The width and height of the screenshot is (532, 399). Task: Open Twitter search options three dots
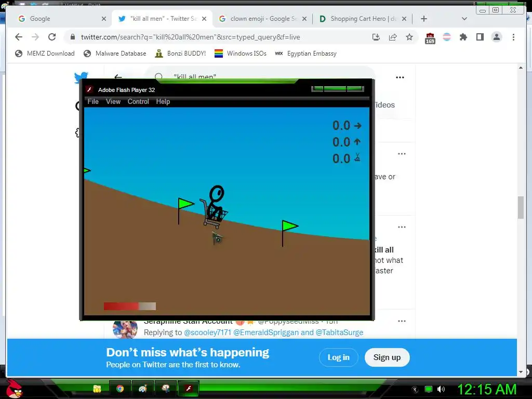click(x=400, y=77)
